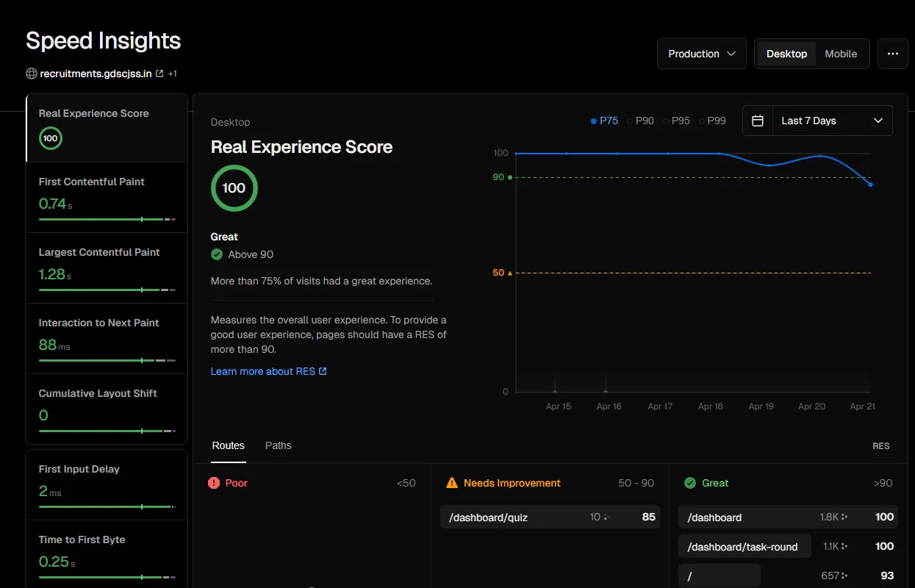Image resolution: width=915 pixels, height=588 pixels.
Task: Click the large 100 score circle
Action: click(234, 188)
